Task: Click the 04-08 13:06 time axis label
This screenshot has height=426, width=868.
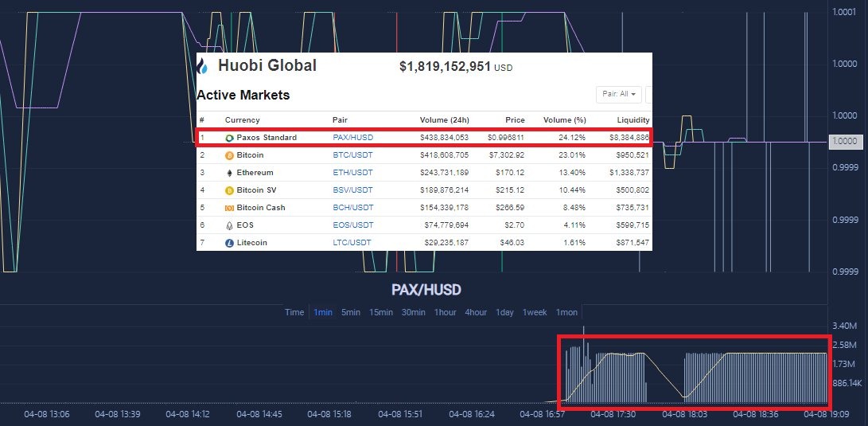Action: (47, 414)
